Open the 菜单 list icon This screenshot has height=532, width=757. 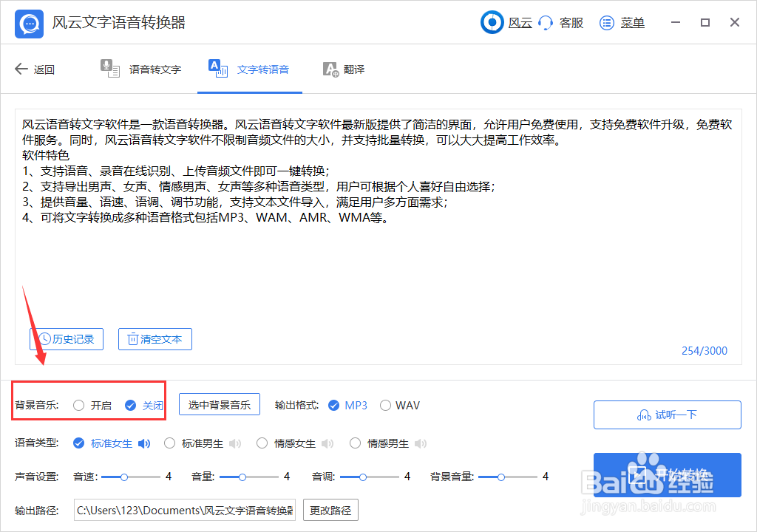(606, 23)
